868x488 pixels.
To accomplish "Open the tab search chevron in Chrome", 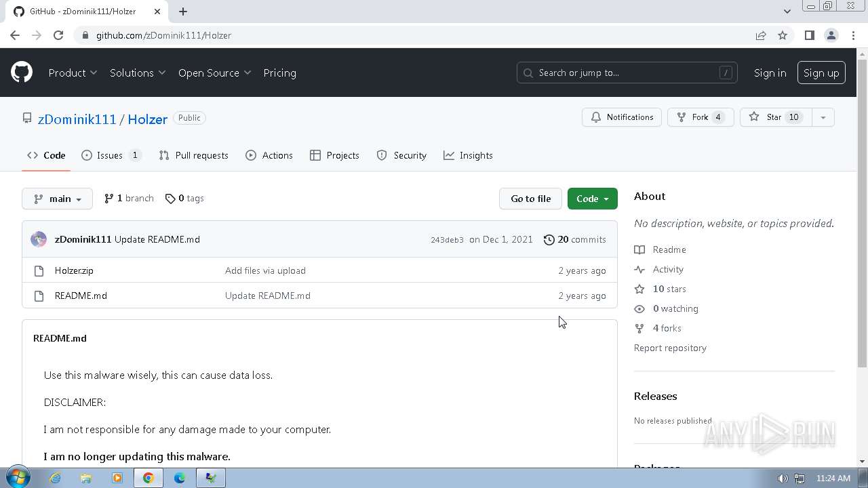I will [787, 12].
